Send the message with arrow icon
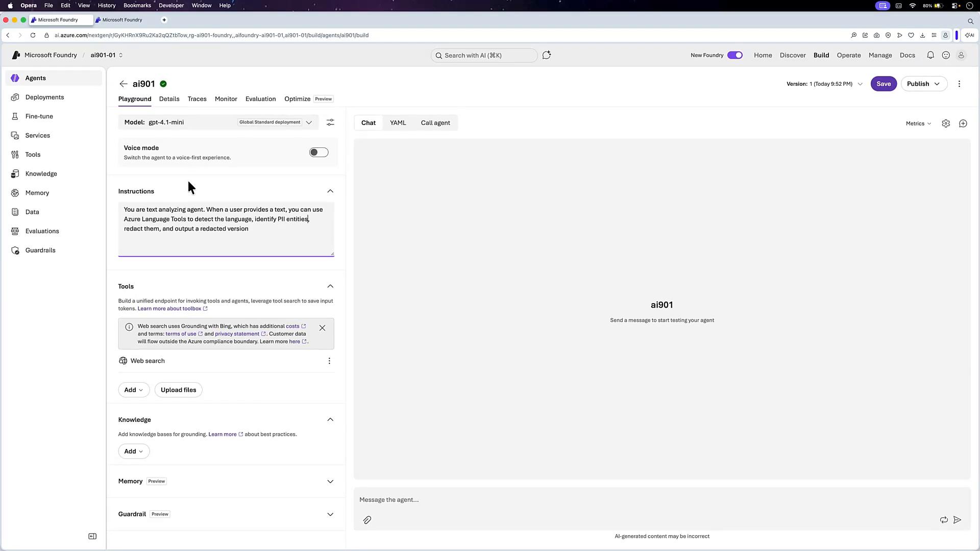This screenshot has height=551, width=980. 957,520
